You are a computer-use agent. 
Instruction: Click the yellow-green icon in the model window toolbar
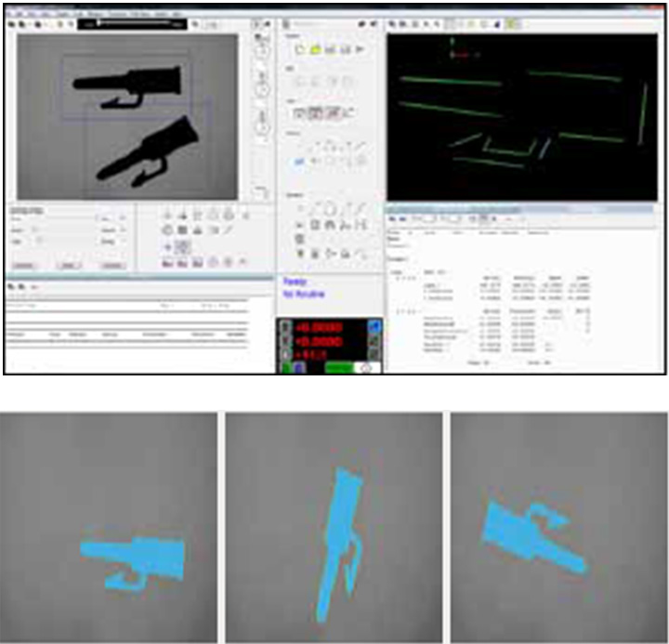point(511,24)
